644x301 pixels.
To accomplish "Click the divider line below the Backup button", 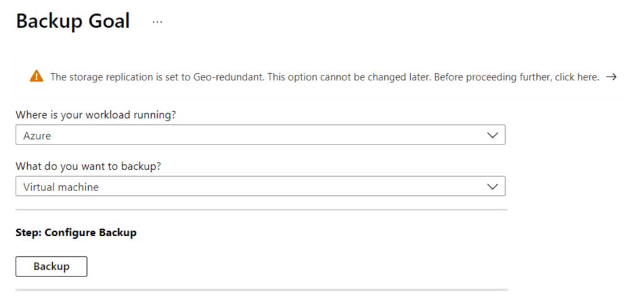I will [x=261, y=290].
